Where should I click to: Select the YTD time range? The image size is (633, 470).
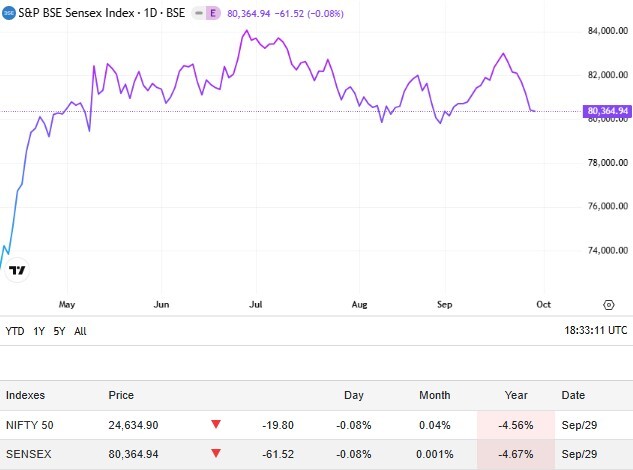(x=15, y=330)
